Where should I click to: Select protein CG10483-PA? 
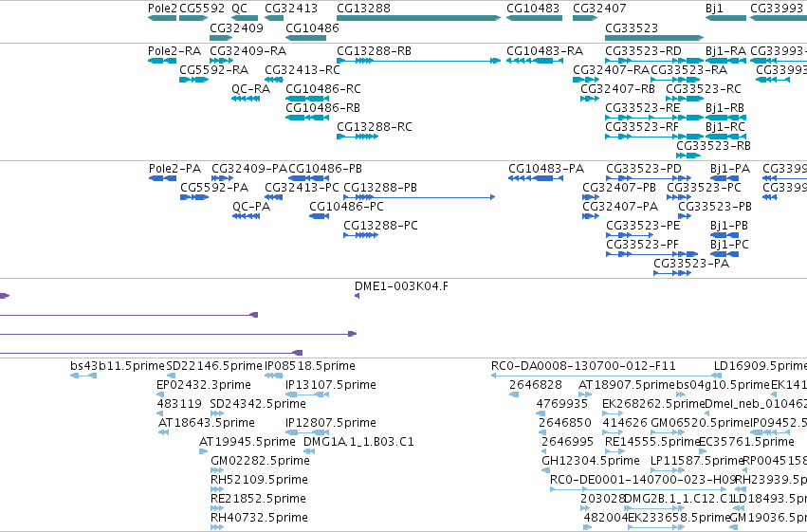tap(536, 178)
